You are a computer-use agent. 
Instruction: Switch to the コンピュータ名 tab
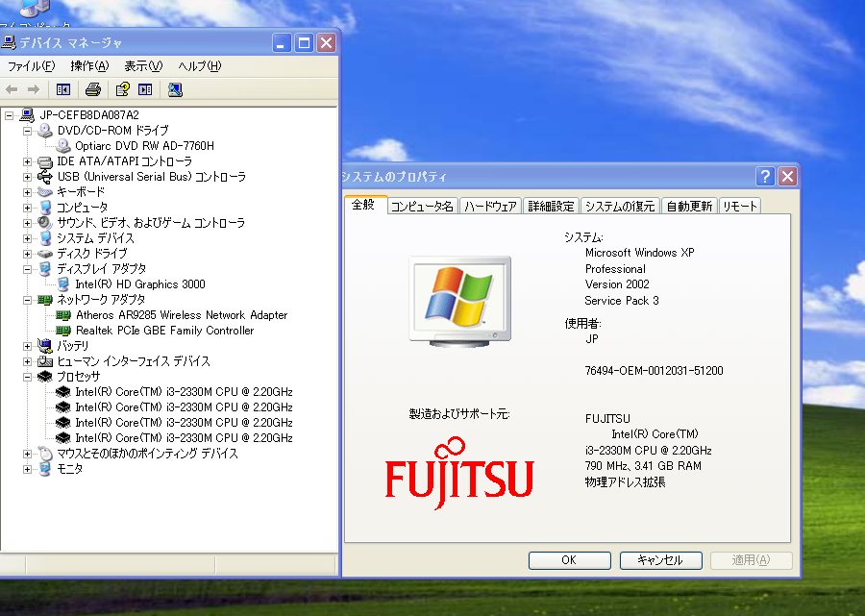[422, 207]
